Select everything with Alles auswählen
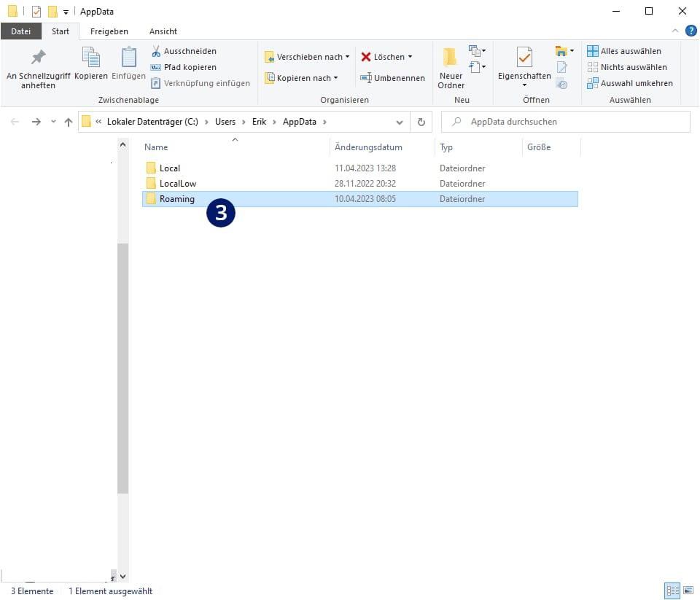 tap(624, 51)
